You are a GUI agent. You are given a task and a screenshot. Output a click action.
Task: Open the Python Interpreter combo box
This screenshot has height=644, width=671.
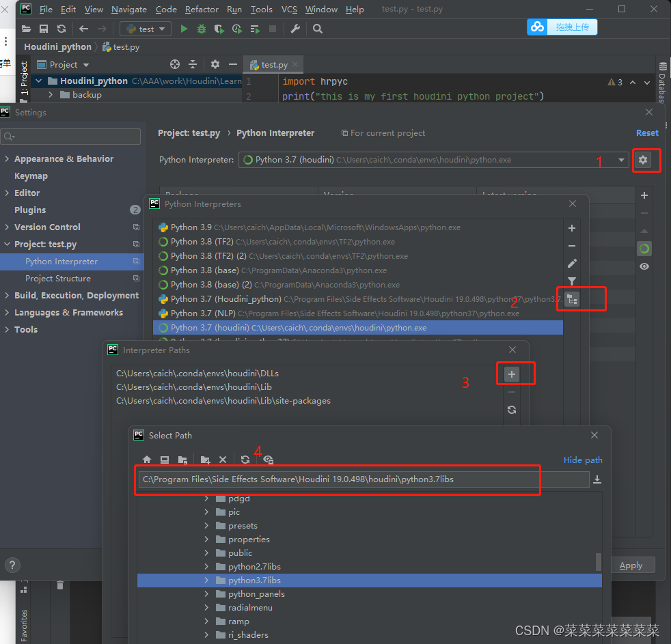[x=433, y=160]
